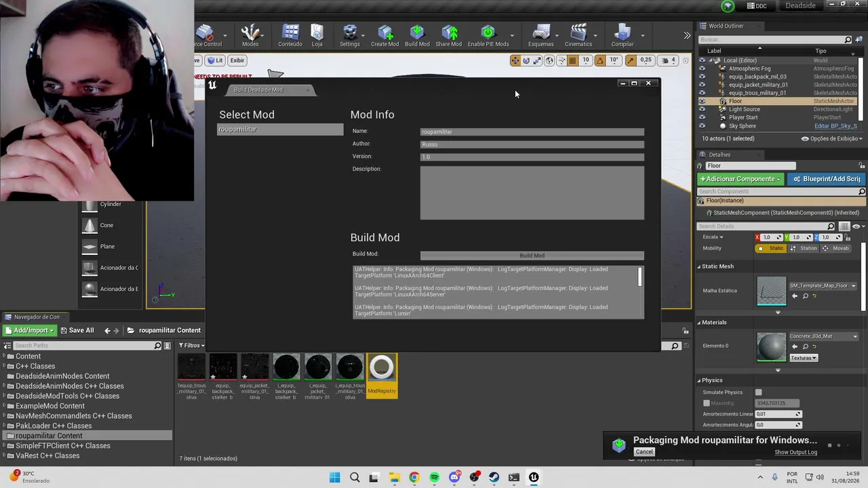Screen dimensions: 868x488
Task: Open the Filtros dropdown in Content Browser
Action: pos(192,346)
